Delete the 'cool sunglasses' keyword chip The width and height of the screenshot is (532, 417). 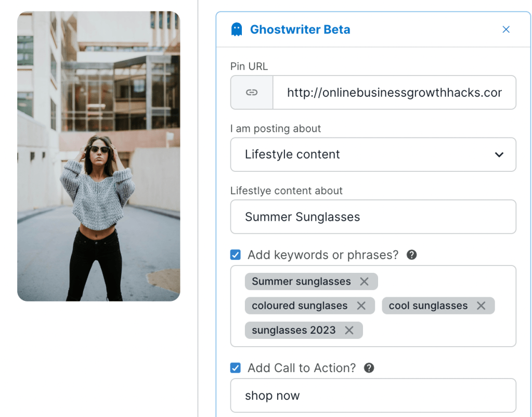point(481,306)
